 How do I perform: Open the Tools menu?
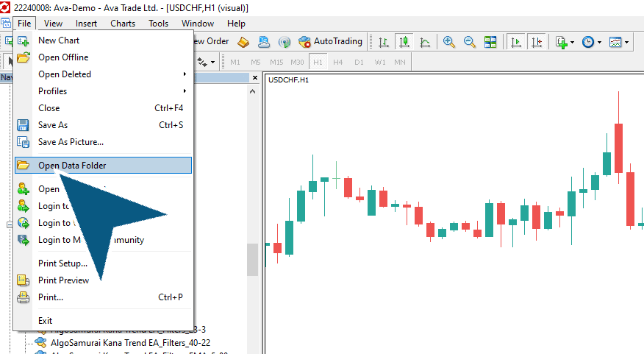159,24
